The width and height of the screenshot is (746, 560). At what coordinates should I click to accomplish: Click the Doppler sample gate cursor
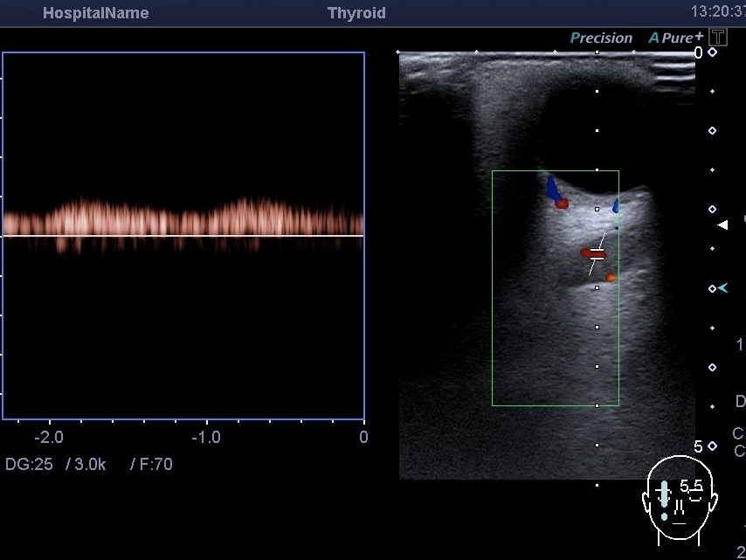(x=597, y=254)
